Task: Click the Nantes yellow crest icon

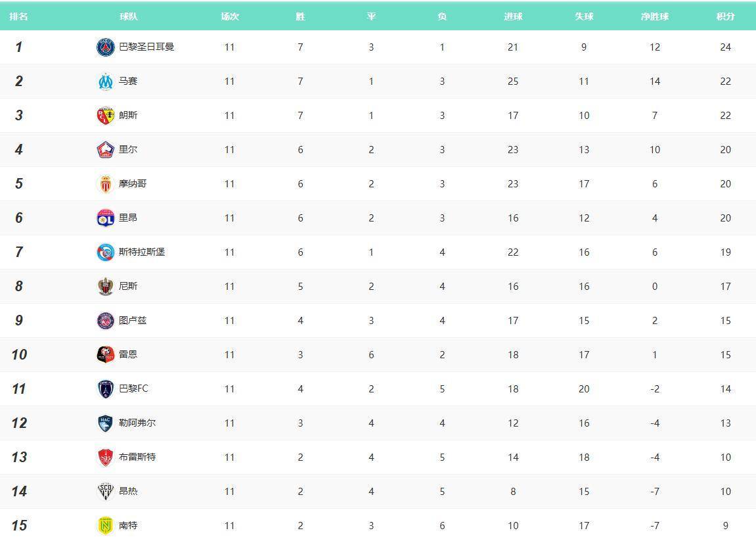Action: (105, 526)
